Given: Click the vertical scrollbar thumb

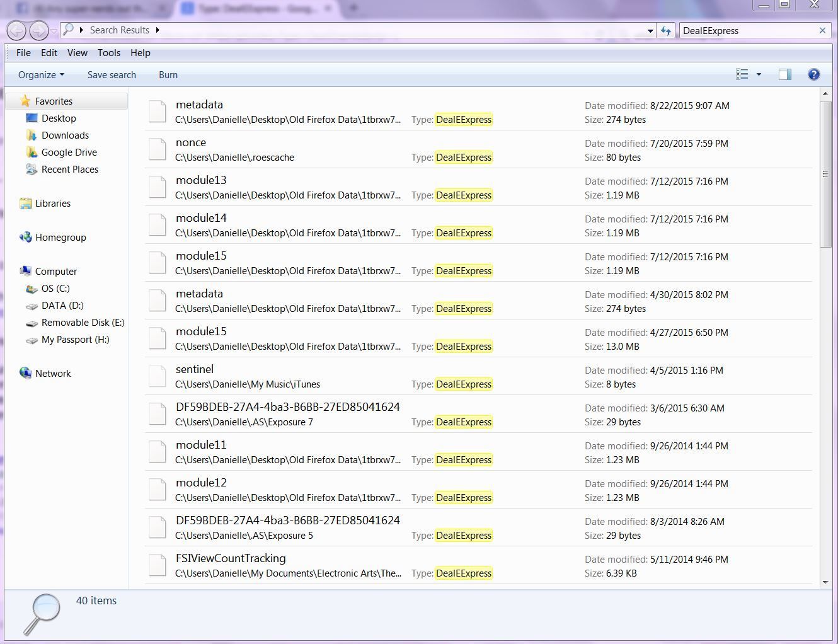Looking at the screenshot, I should 825,174.
